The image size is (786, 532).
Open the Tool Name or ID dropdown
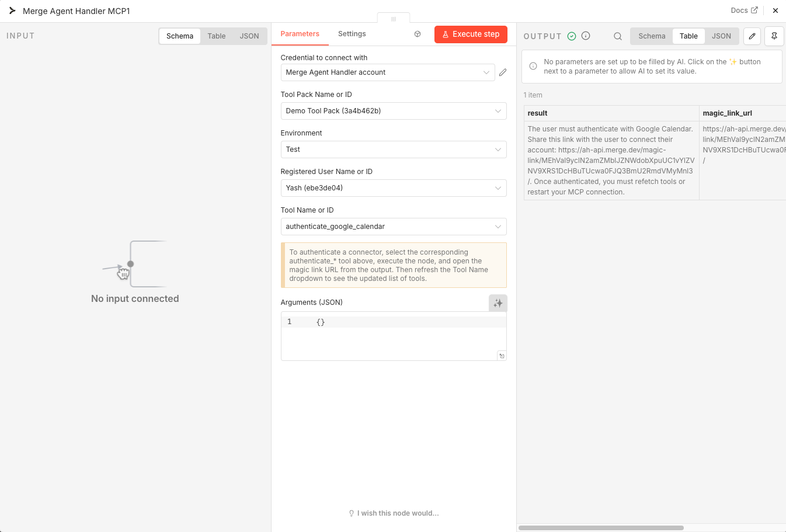[x=394, y=227]
